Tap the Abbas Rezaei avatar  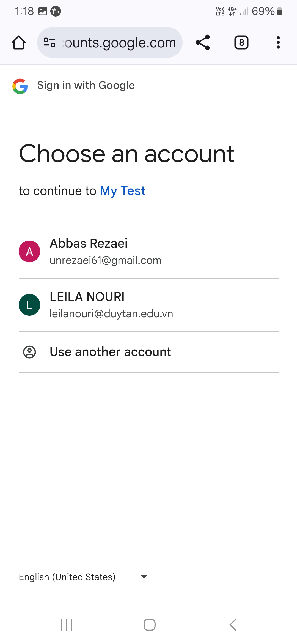(x=29, y=252)
